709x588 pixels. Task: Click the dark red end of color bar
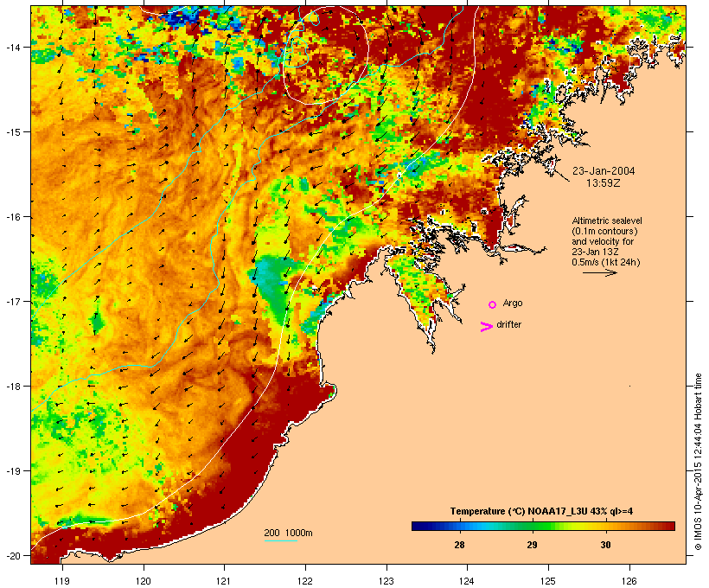[670, 526]
